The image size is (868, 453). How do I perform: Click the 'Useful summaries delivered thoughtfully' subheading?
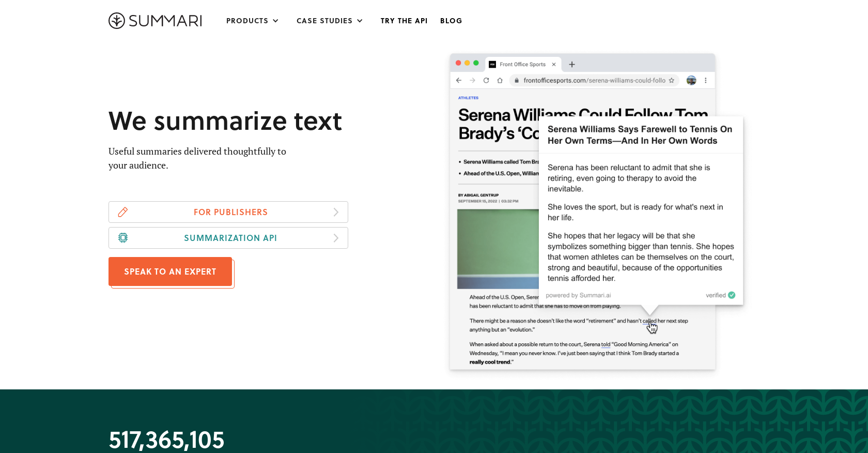197,158
